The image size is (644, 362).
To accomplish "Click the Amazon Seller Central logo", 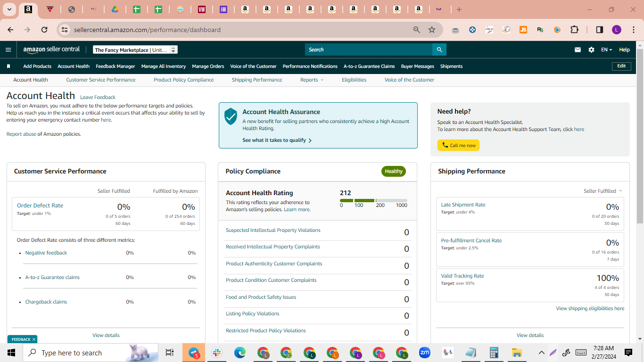I will click(51, 49).
